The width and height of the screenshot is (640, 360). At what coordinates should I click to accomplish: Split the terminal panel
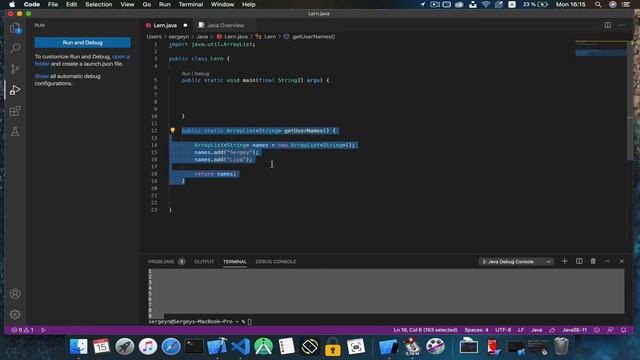579,261
